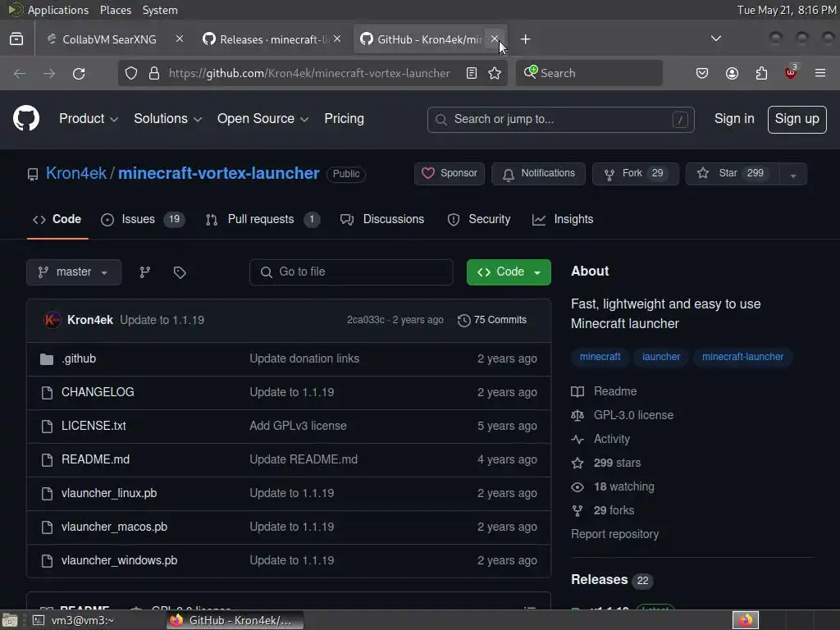The width and height of the screenshot is (840, 630).
Task: Open the Places menu
Action: tap(115, 10)
